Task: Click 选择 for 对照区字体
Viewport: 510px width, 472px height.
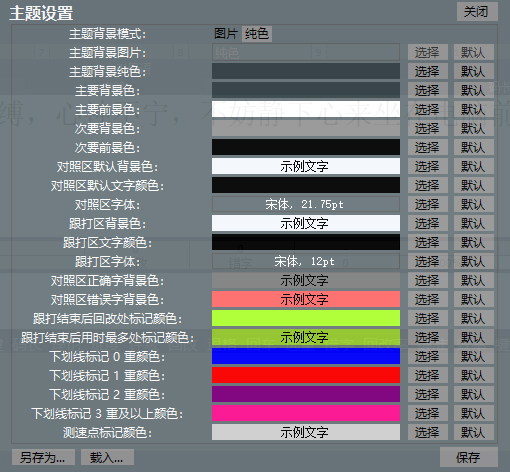Action: tap(428, 204)
